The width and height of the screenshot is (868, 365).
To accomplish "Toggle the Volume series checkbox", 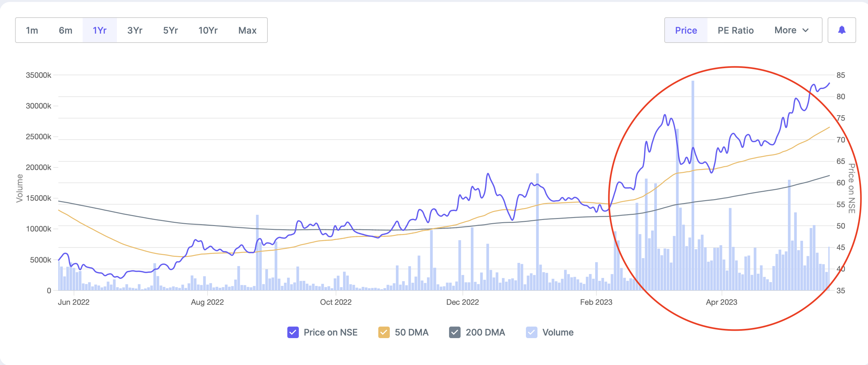I will (x=531, y=332).
